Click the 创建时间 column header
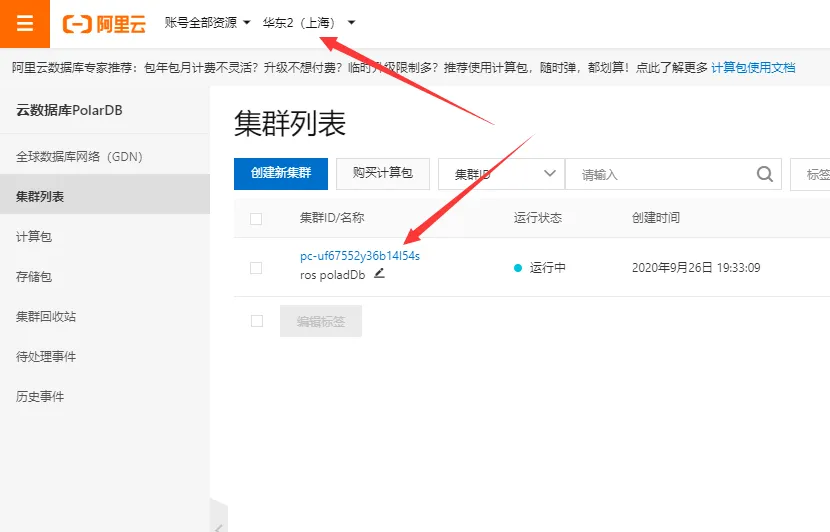 [656, 218]
